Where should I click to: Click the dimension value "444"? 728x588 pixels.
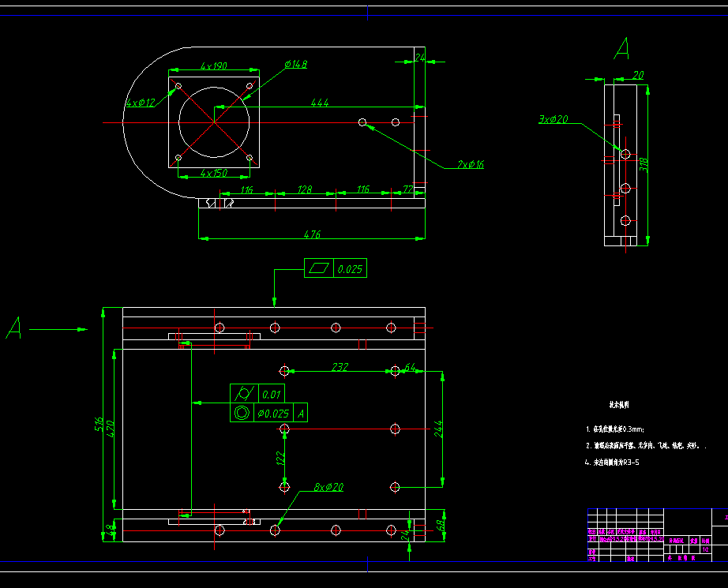pos(320,102)
